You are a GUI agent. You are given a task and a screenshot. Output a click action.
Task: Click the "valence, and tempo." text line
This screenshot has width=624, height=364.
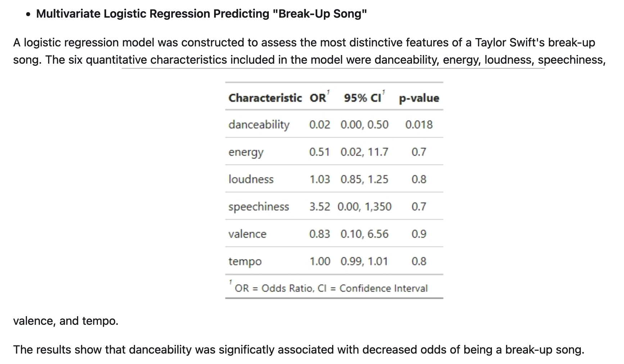pyautogui.click(x=66, y=321)
